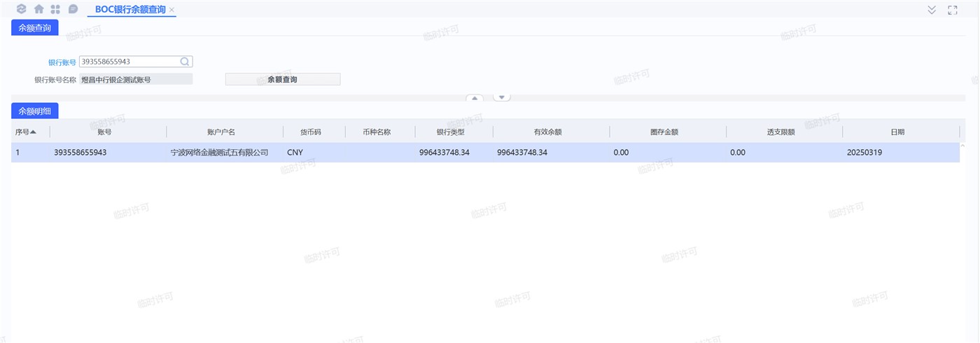Enter fullscreen with the expand icon
Image resolution: width=980 pixels, height=343 pixels.
pos(952,10)
